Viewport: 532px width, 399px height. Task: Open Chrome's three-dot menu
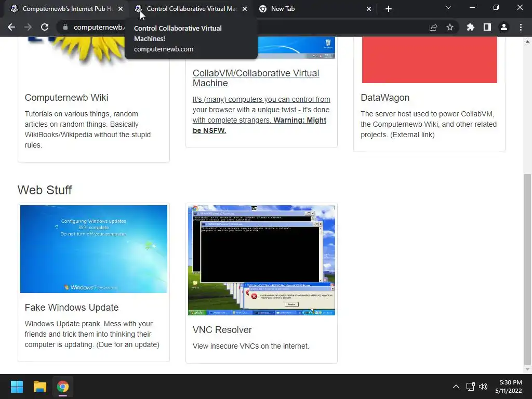(521, 27)
